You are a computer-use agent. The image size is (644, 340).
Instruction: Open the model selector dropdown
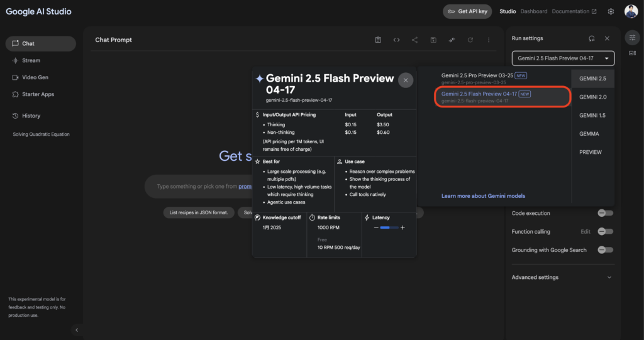point(562,58)
